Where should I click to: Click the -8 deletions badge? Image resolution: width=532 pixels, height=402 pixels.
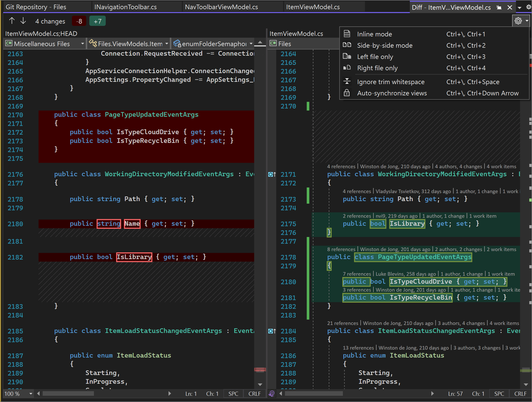(79, 21)
